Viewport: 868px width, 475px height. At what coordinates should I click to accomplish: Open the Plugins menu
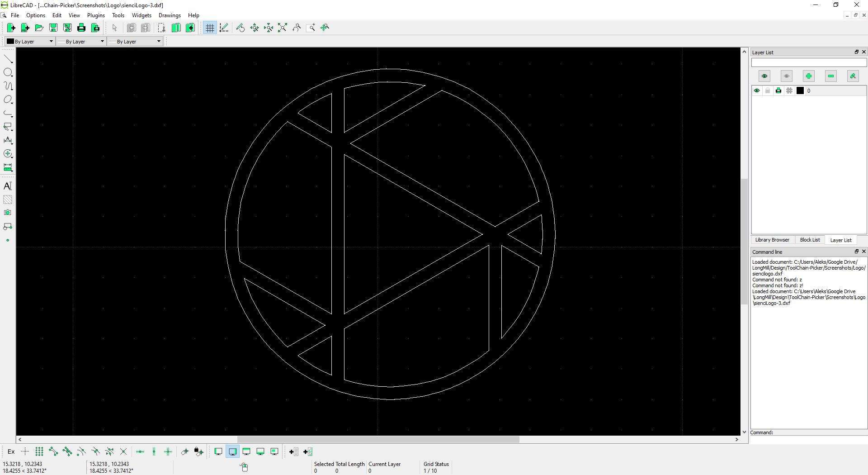[96, 15]
